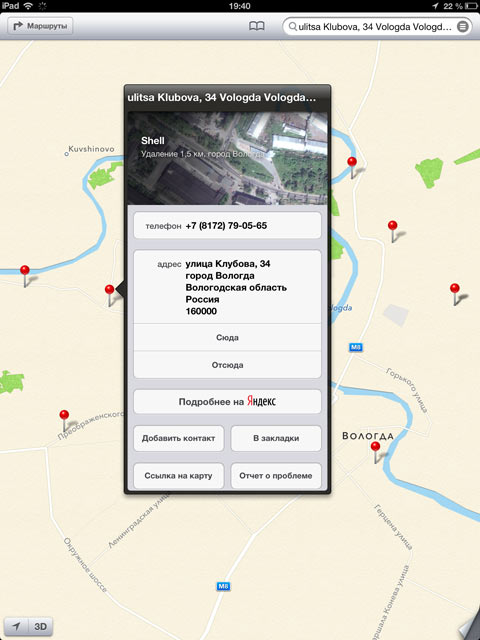
Task: Tap the Wi-Fi icon in status bar
Action: 28,6
